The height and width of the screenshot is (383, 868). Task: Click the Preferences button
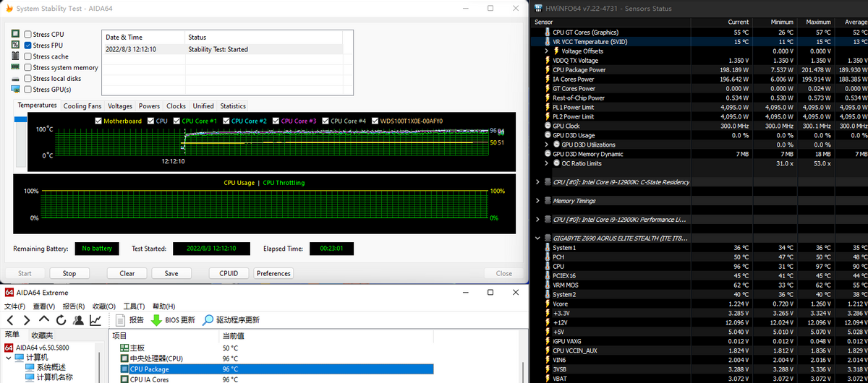click(273, 273)
